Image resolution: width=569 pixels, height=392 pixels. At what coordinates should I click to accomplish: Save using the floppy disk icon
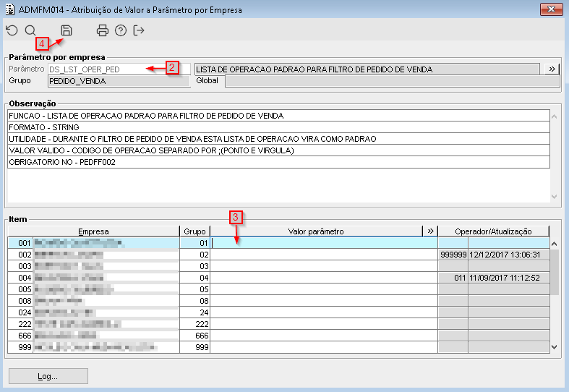pos(67,30)
